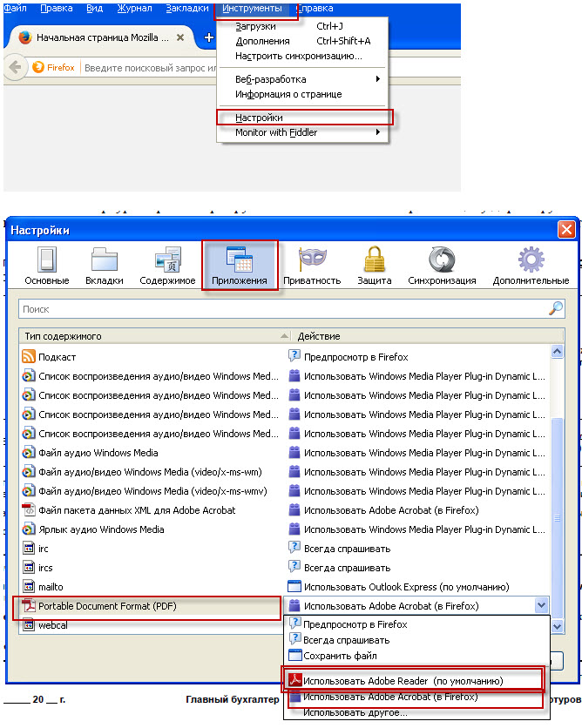Image resolution: width=582 pixels, height=728 pixels.
Task: Select Предпросмотр в Firefox dropdown option
Action: click(416, 624)
